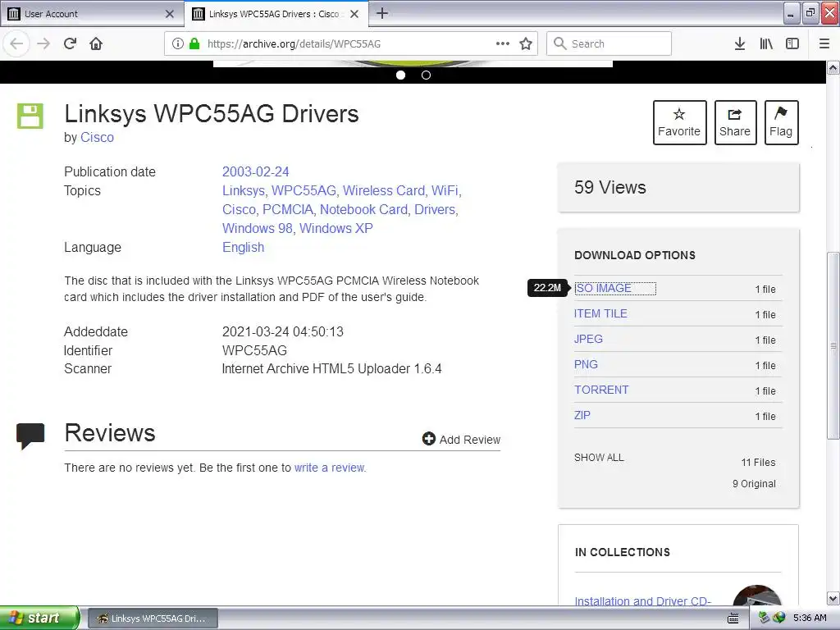Open publication date 2003-02-24 link
Image resolution: width=840 pixels, height=630 pixels.
(x=256, y=172)
